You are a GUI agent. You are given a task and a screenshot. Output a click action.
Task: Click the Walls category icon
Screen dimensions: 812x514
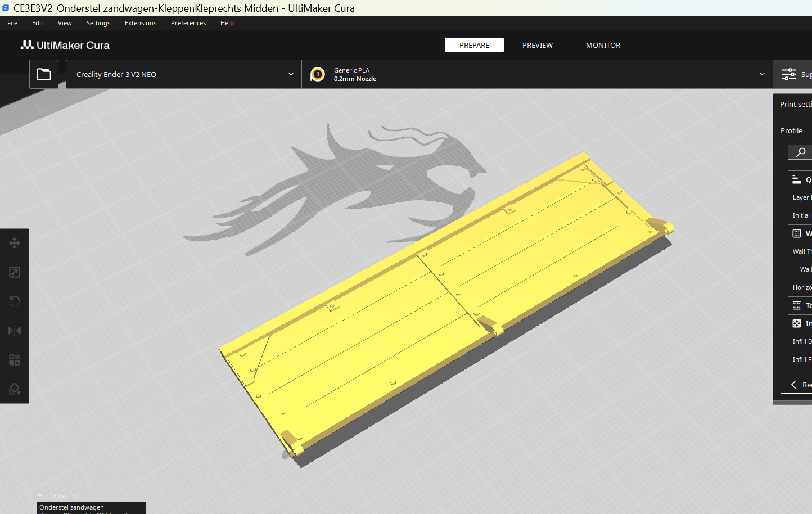coord(797,233)
